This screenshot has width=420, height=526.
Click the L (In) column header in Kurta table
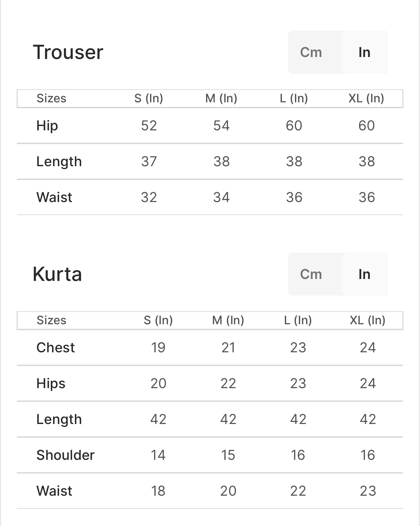[298, 320]
